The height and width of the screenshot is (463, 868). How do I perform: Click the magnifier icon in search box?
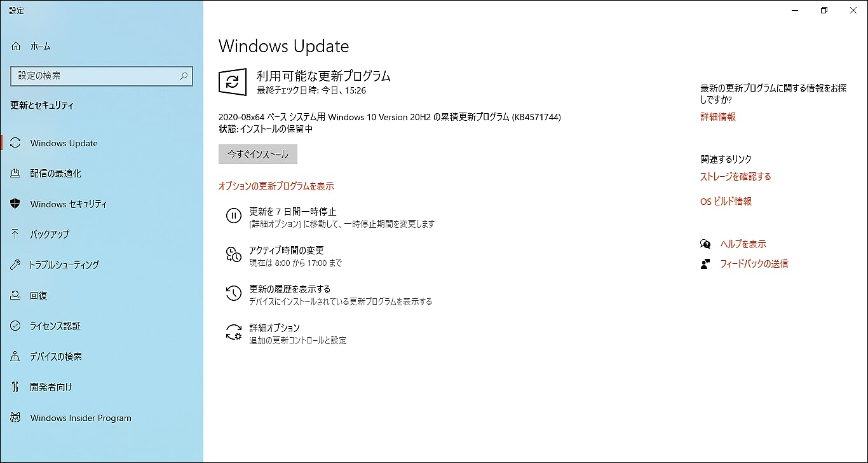pyautogui.click(x=184, y=76)
